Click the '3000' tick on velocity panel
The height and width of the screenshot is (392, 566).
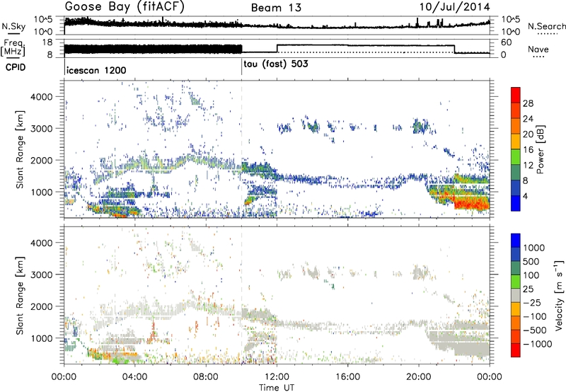pyautogui.click(x=41, y=275)
